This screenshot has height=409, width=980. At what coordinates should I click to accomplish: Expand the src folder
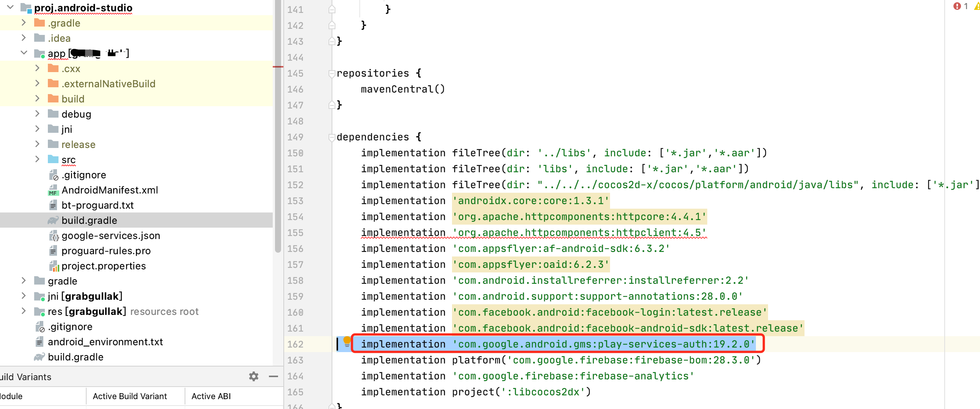[x=37, y=159]
